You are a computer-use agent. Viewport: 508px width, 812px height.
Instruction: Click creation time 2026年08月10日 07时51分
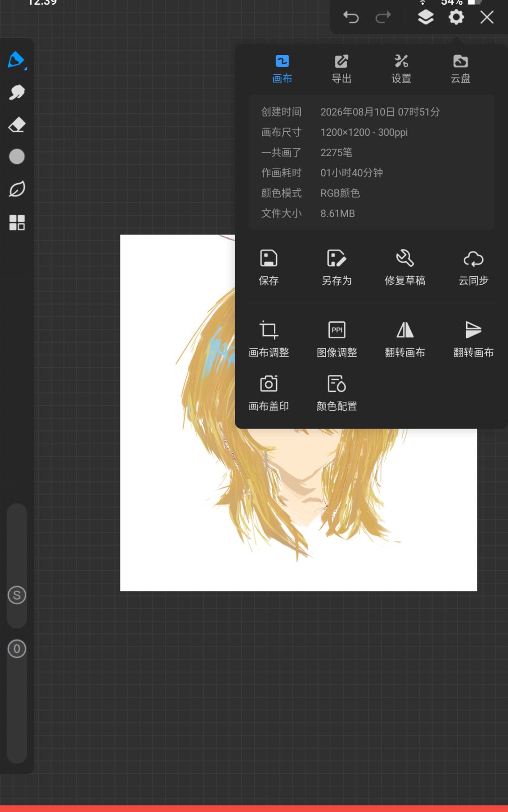(380, 112)
